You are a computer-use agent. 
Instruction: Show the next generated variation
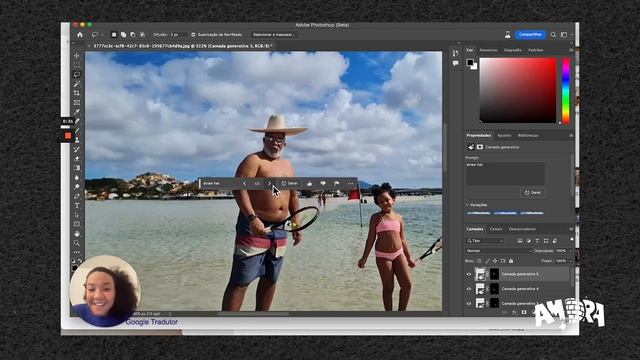click(x=269, y=184)
